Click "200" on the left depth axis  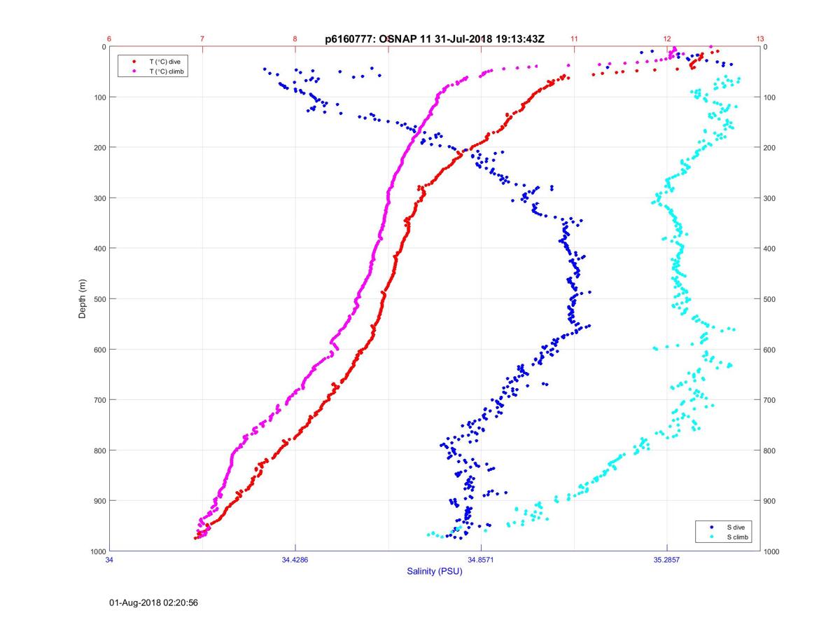[99, 148]
